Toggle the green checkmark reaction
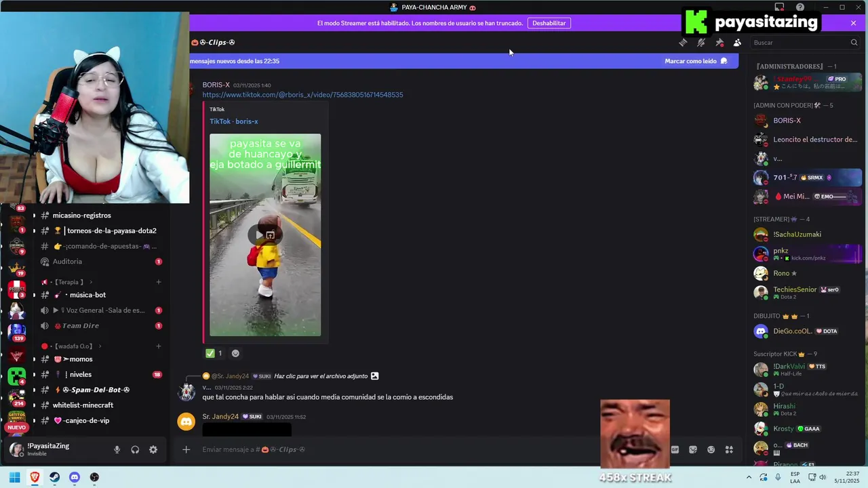This screenshot has width=868, height=488. (214, 353)
